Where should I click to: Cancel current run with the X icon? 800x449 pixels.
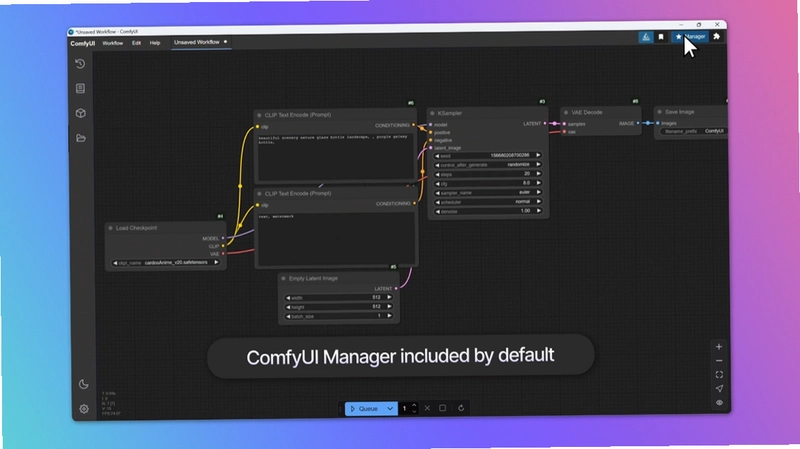coord(428,408)
